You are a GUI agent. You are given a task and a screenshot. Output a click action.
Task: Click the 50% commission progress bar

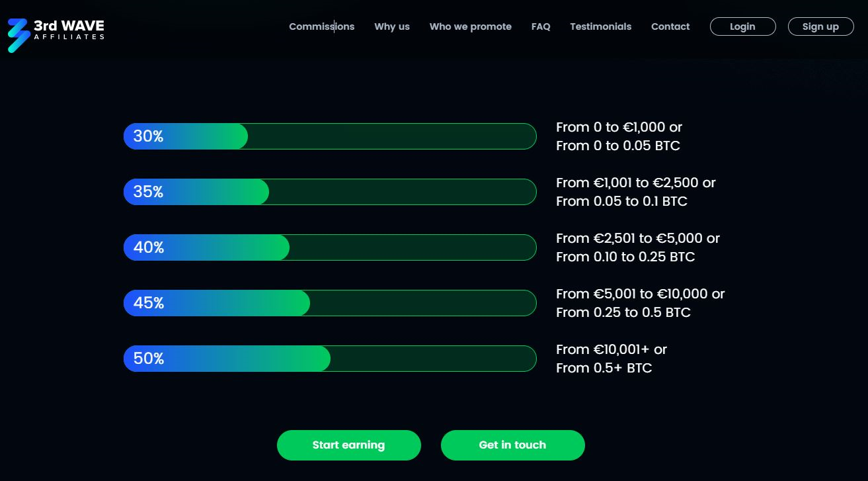329,359
